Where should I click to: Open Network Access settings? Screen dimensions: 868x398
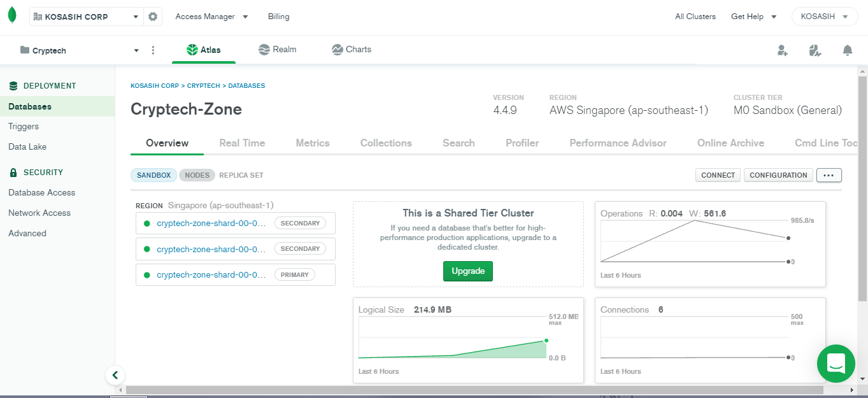pos(39,213)
